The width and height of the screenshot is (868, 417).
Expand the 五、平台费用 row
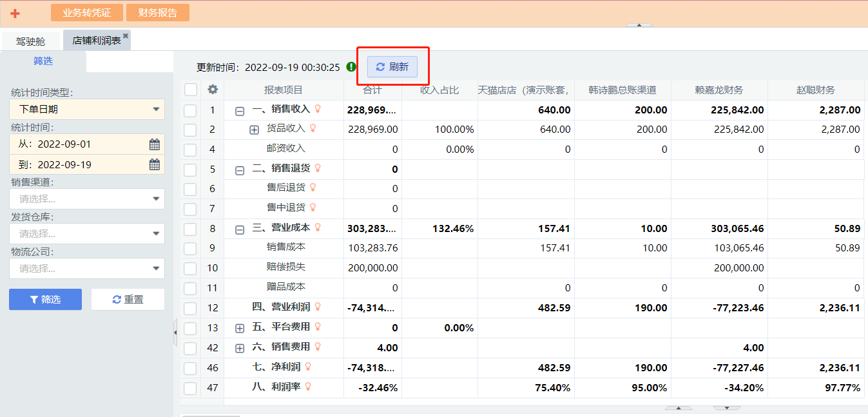click(240, 328)
